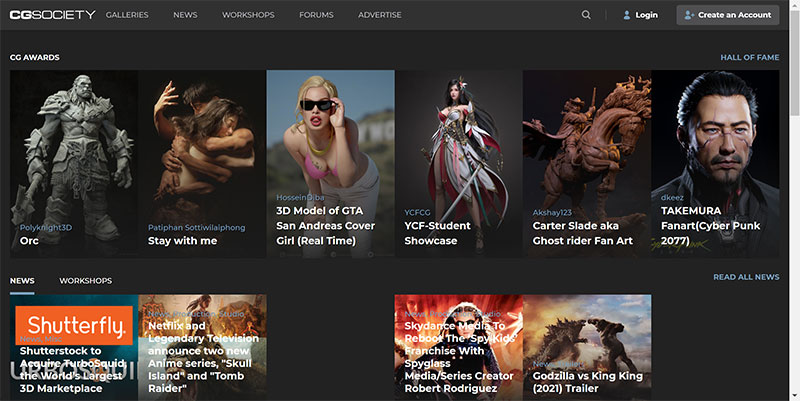Follow the Read All News link
The width and height of the screenshot is (800, 401).
click(x=745, y=277)
